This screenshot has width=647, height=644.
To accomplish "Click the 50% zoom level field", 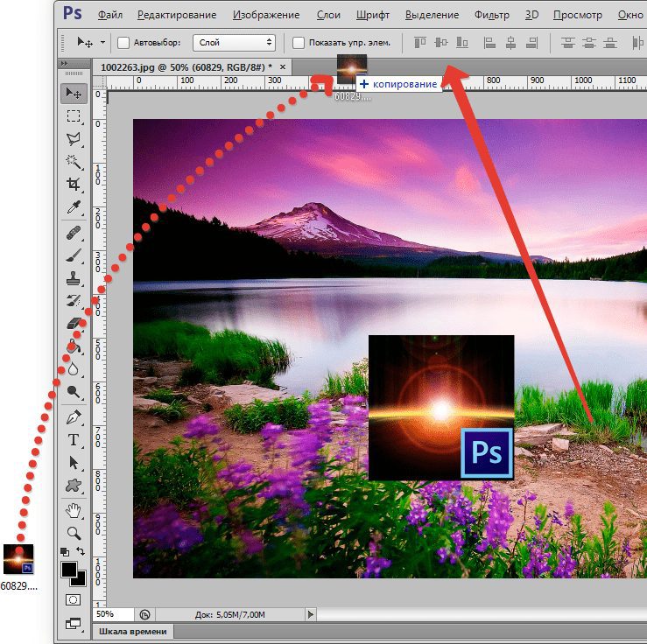I will 113,614.
